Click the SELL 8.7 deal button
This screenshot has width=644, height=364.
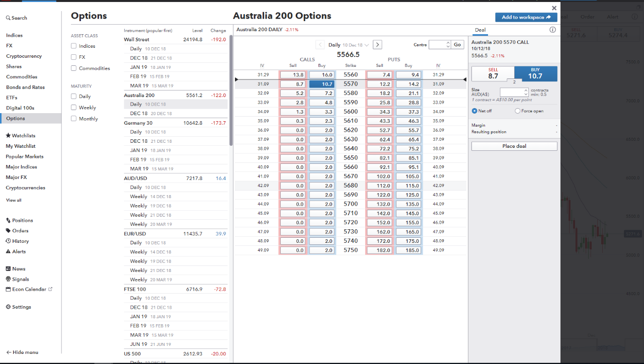pyautogui.click(x=493, y=74)
